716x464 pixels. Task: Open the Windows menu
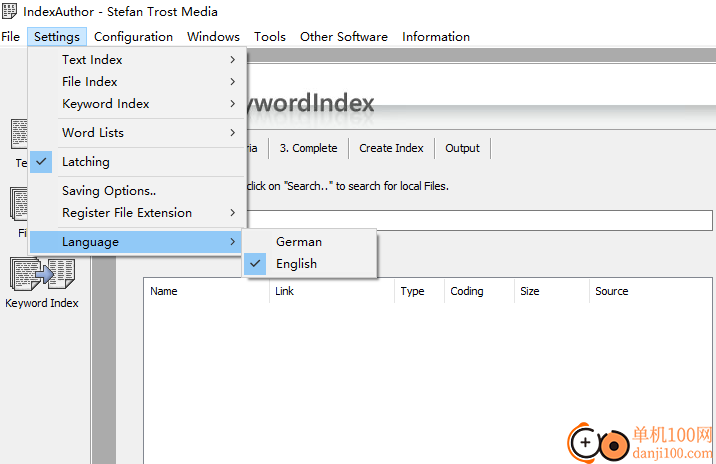point(213,37)
